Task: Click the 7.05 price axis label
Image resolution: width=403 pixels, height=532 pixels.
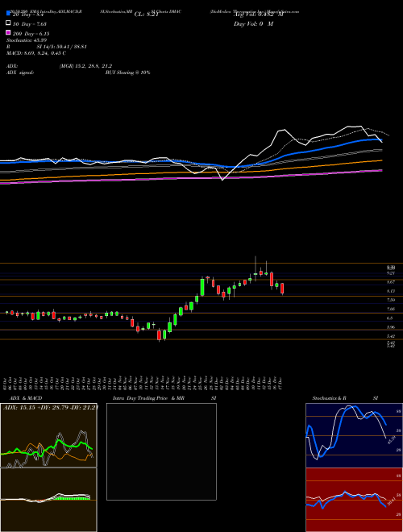Action: (x=390, y=309)
